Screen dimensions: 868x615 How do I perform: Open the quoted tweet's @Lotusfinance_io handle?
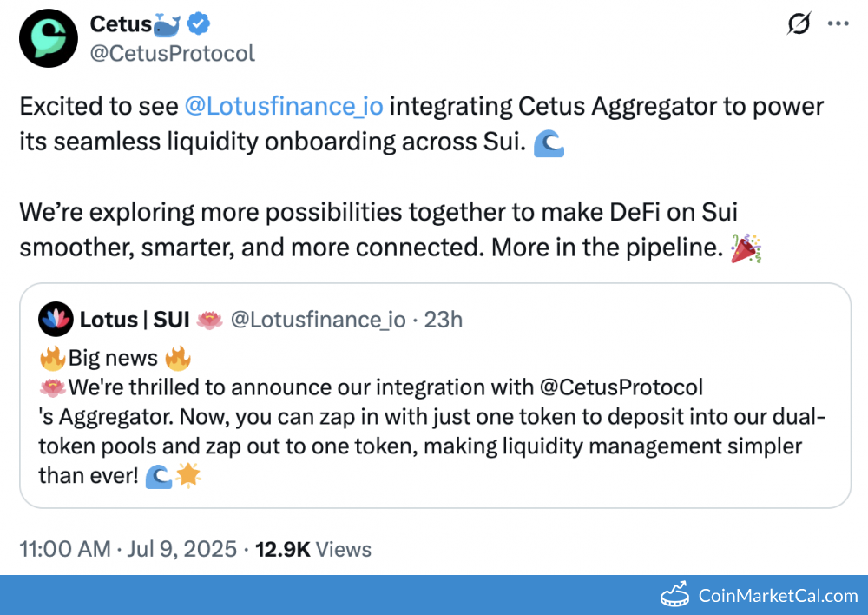coord(318,320)
